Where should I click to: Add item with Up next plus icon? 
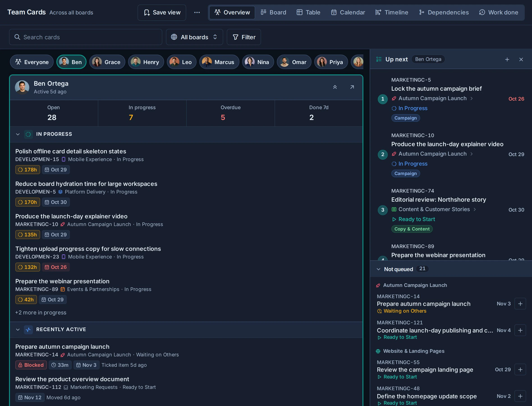(507, 60)
